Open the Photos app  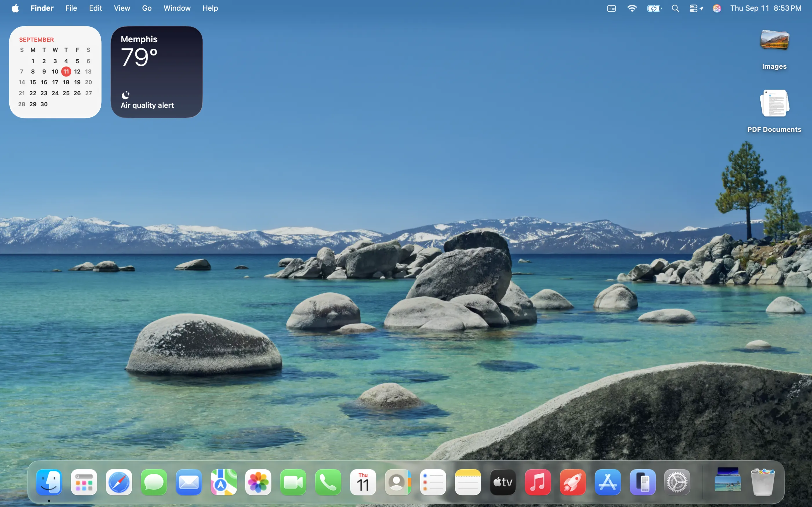coord(258,482)
